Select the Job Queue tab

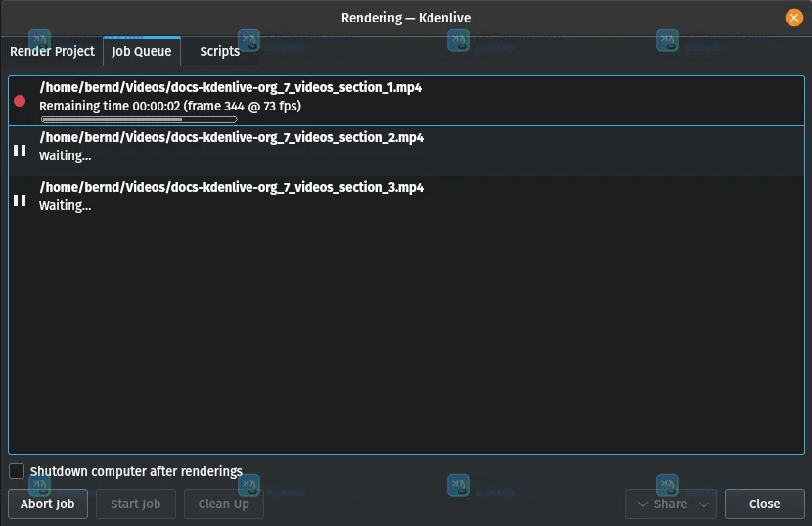[142, 51]
